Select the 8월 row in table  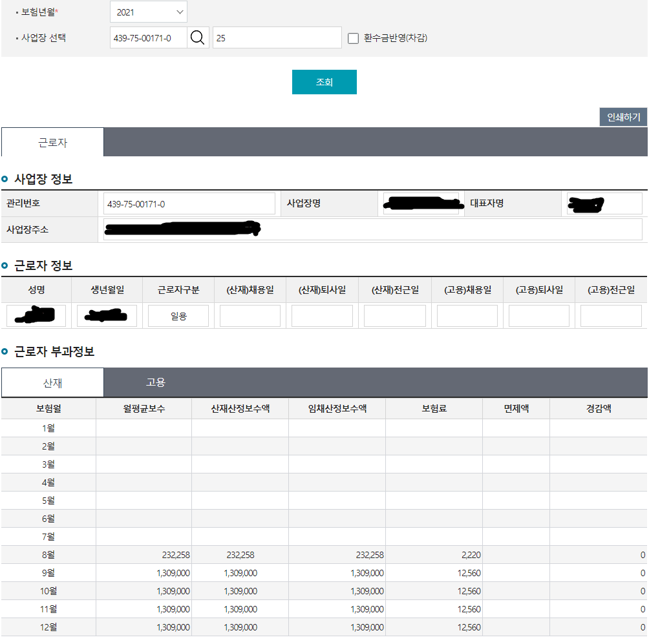point(48,555)
